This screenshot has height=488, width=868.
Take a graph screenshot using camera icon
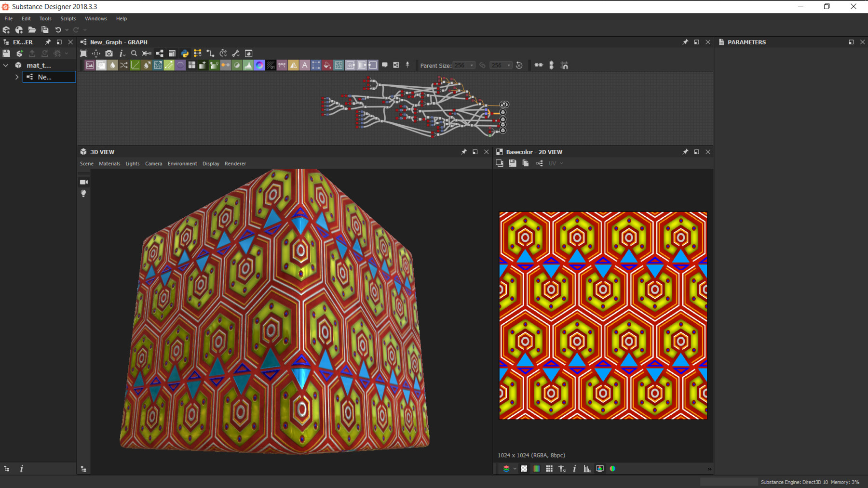tap(108, 53)
